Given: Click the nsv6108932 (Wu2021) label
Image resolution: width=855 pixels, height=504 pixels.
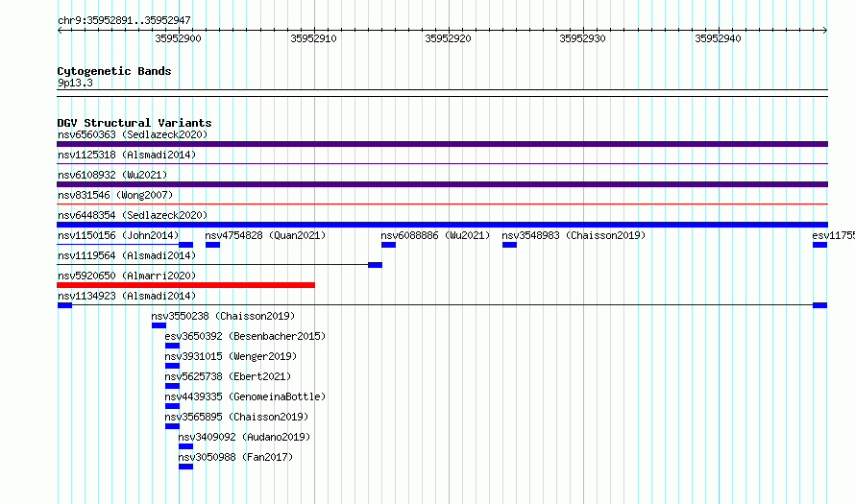Looking at the screenshot, I should point(112,175).
